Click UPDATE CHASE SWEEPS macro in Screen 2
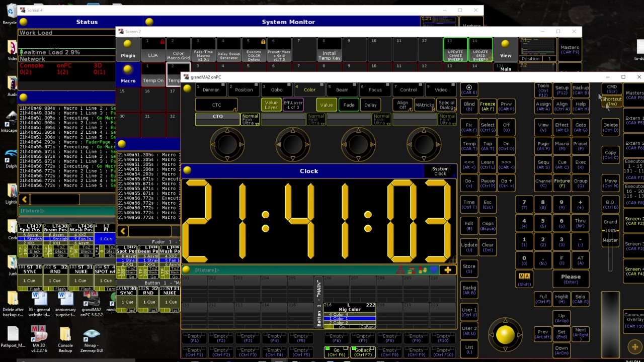This screenshot has width=644, height=362. 455,49
